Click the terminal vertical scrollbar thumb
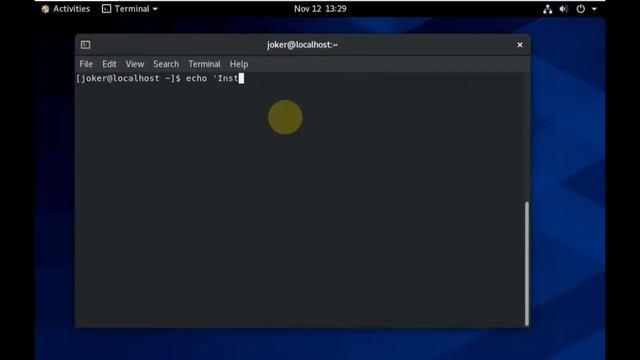This screenshot has height=360, width=640. click(527, 263)
